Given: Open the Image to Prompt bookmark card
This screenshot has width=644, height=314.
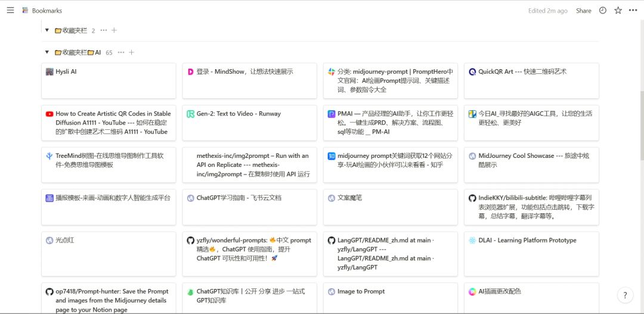Looking at the screenshot, I should point(390,299).
